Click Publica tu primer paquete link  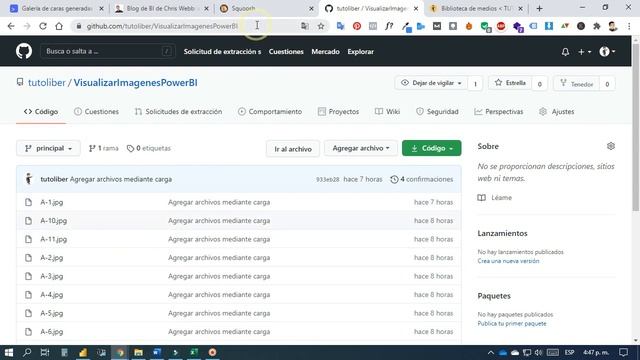(x=512, y=323)
